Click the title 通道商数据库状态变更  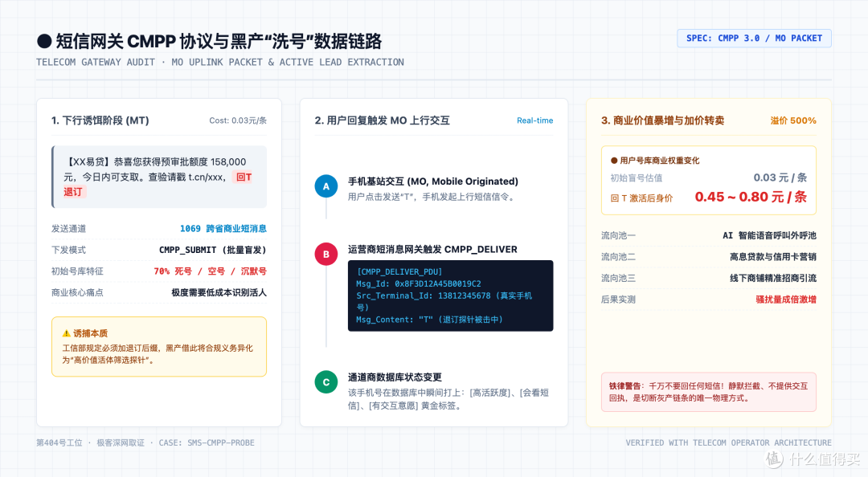click(395, 377)
